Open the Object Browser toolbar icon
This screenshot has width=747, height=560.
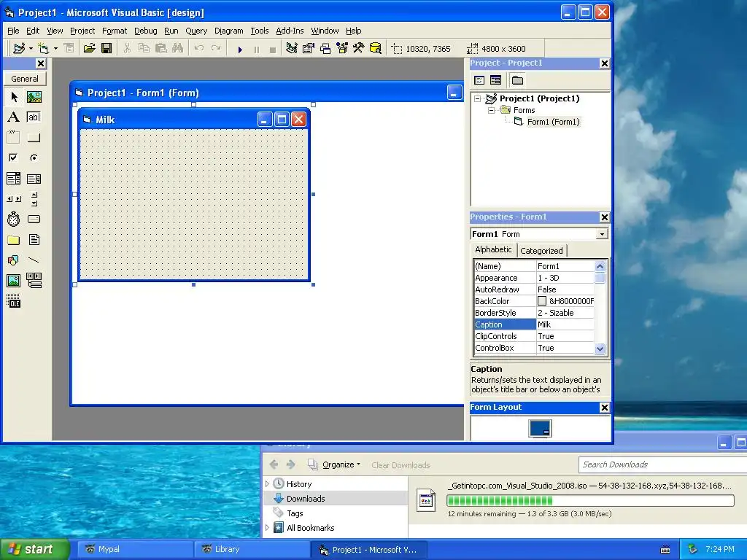(x=342, y=49)
